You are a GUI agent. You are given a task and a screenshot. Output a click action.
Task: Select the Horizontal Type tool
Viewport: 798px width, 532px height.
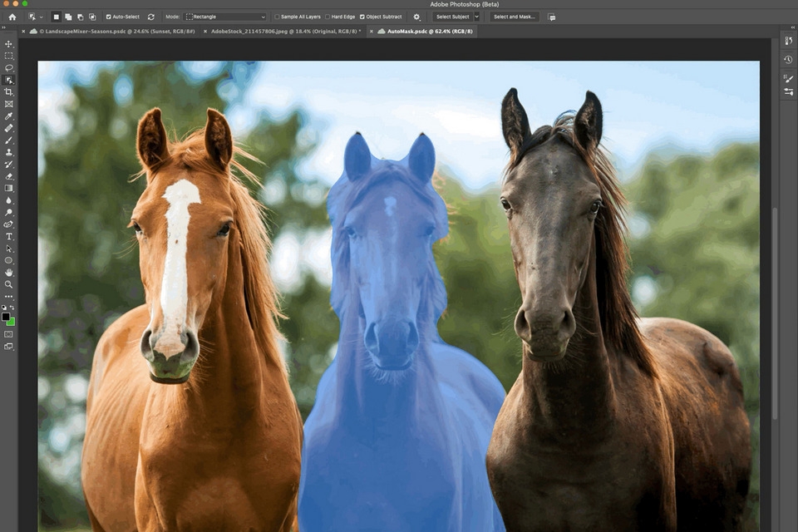9,236
